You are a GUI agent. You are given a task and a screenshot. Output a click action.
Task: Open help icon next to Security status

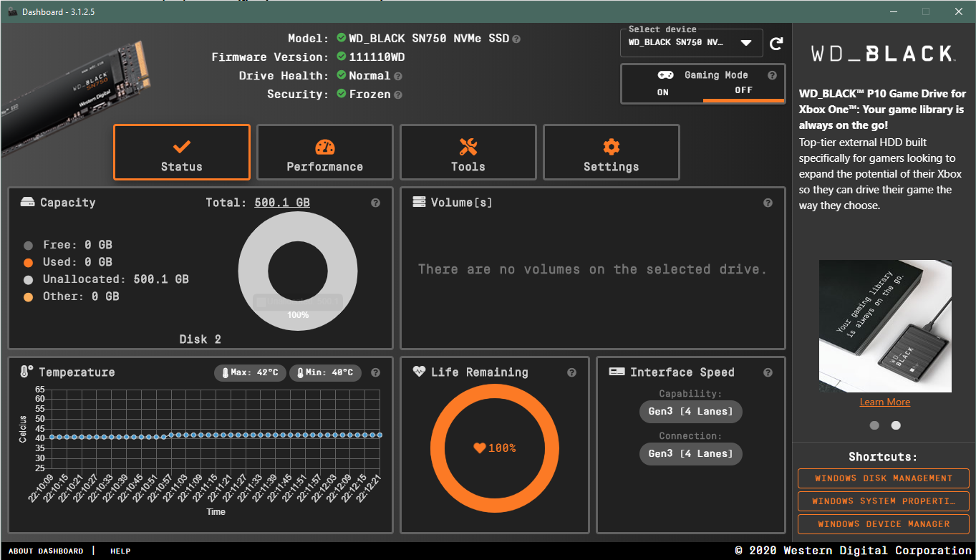point(398,95)
